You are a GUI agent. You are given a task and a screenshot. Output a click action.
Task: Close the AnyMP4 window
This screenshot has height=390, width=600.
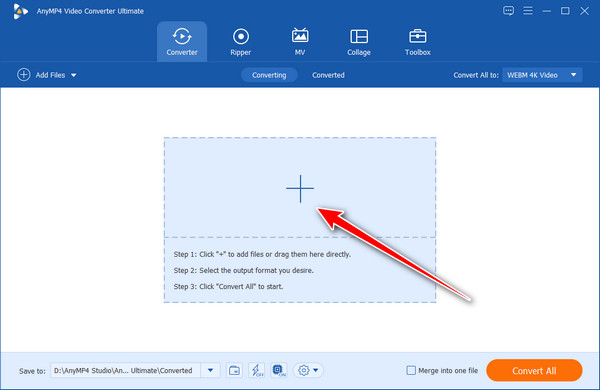click(584, 11)
